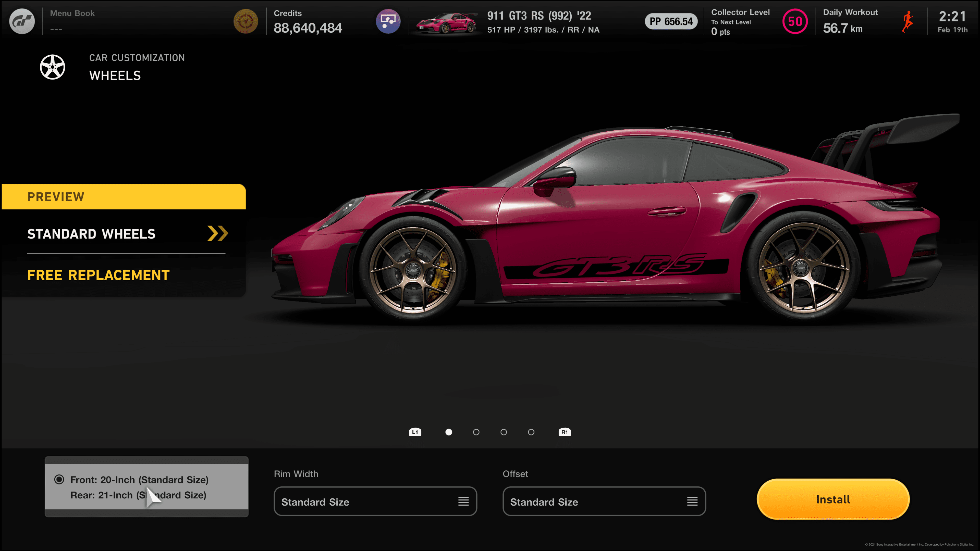Screen dimensions: 980x551
Task: Click the PP 656.54 badge
Action: [x=671, y=21]
